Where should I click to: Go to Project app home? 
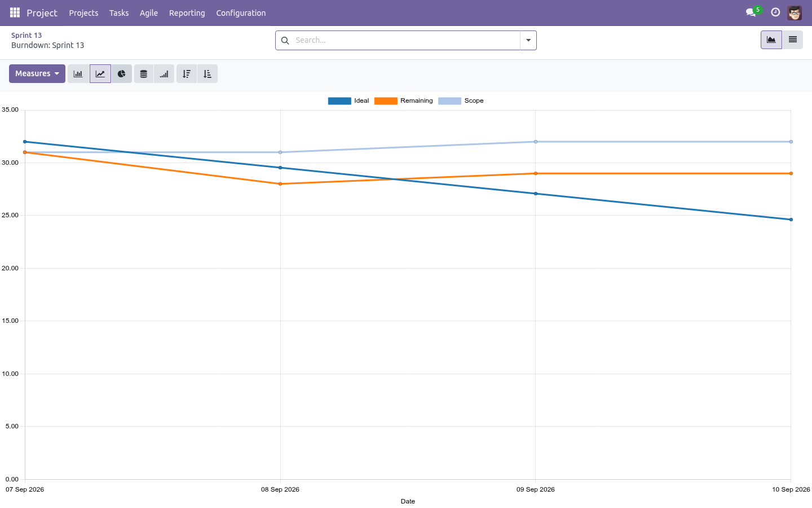42,13
